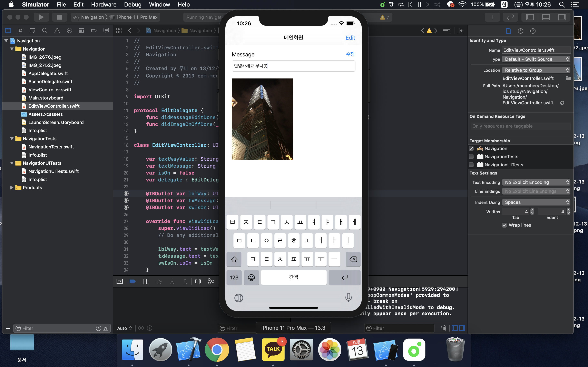The height and width of the screenshot is (367, 588).
Task: Click the Run (play) button in Xcode toolbar
Action: pyautogui.click(x=41, y=17)
